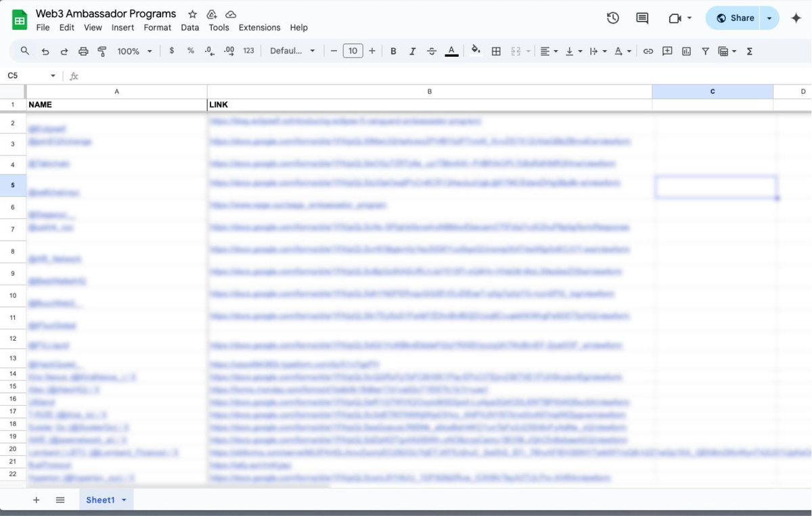Start a Meet call camera icon
The width and height of the screenshot is (812, 516).
[x=675, y=18]
